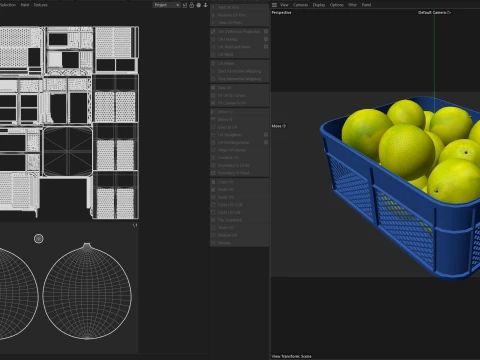Select the gray pin handle in UV canvas
Screen dimensions: 480x360
pyautogui.click(x=39, y=239)
